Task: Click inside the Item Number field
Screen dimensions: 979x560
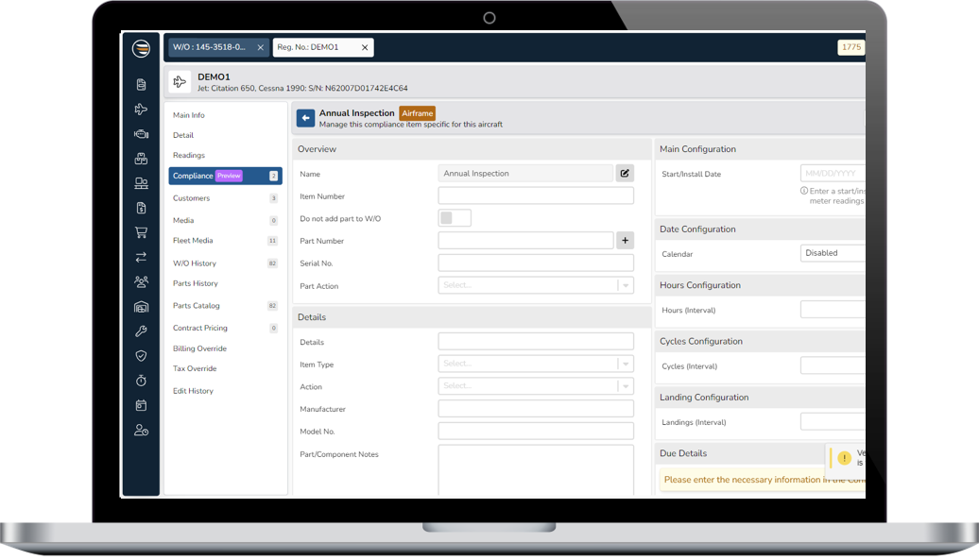Action: click(536, 195)
